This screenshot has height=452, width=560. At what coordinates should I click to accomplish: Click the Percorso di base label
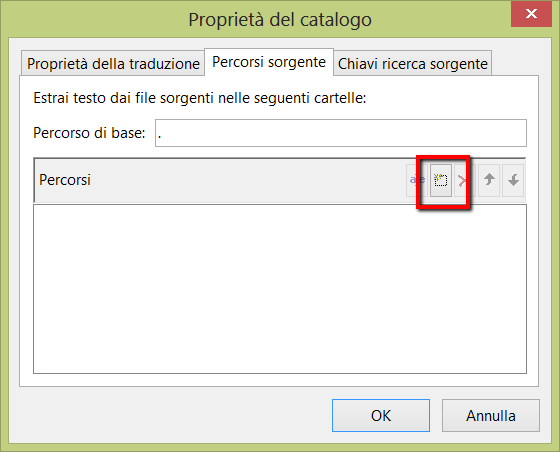[89, 133]
